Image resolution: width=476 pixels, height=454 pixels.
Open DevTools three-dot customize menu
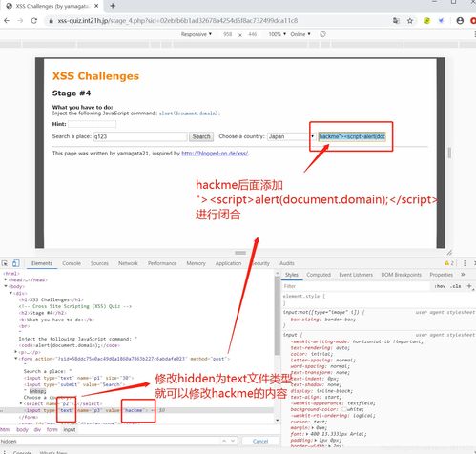click(465, 263)
